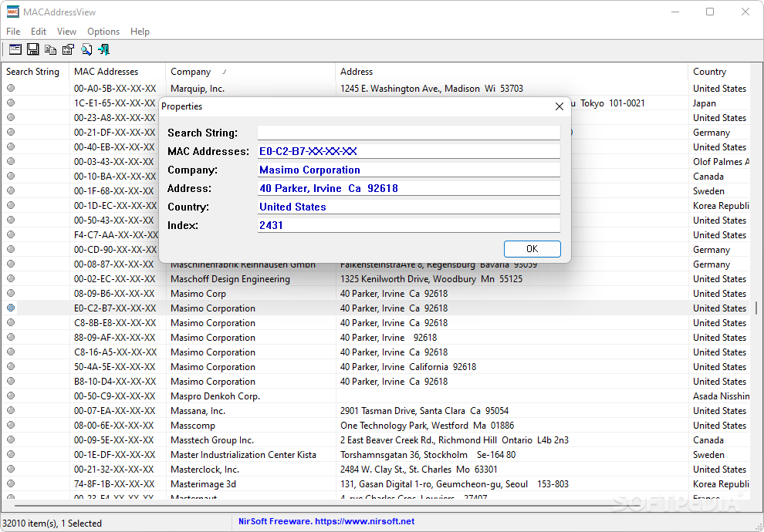Image resolution: width=764 pixels, height=532 pixels.
Task: Select the Marquip, Inc. company cell
Action: click(x=198, y=89)
